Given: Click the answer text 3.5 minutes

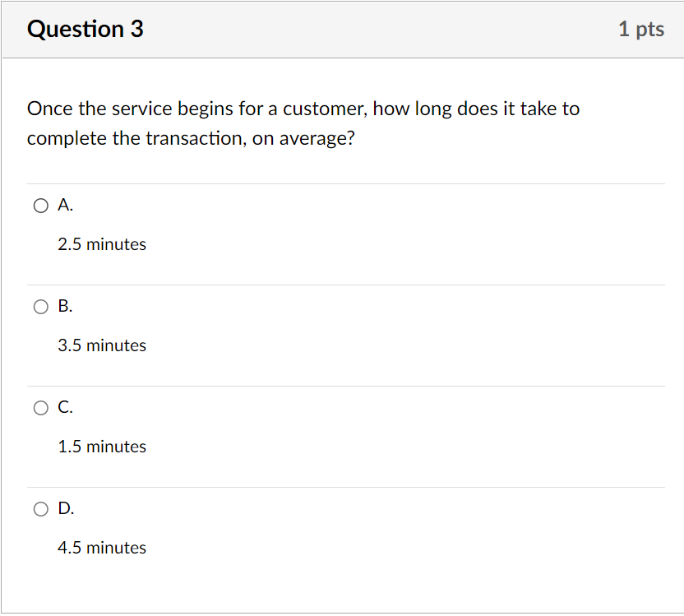Looking at the screenshot, I should tap(102, 345).
